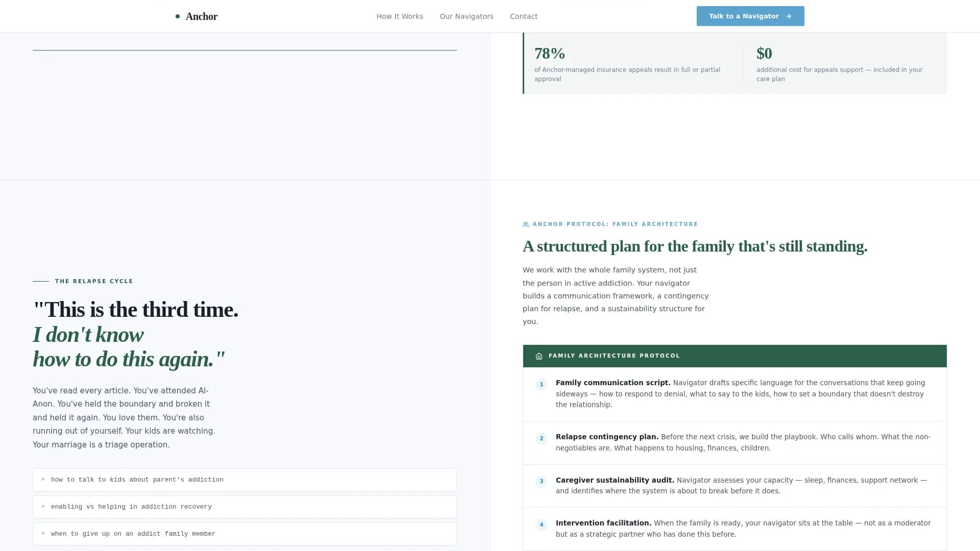Click paragraph starting 'You've read every article'
Image resolution: width=980 pixels, height=551 pixels.
coord(124,417)
